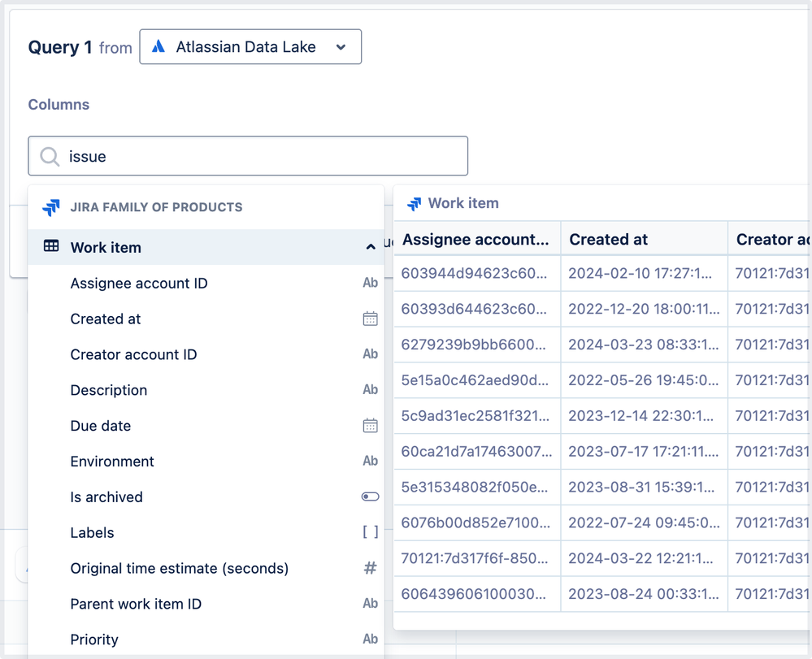Click preview cell '60393d644623c60...'
This screenshot has height=659, width=812.
[477, 309]
